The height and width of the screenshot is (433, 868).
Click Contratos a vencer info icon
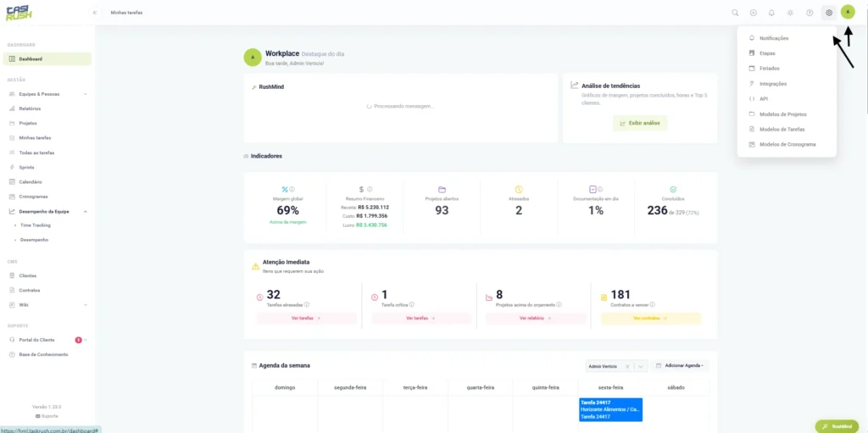pyautogui.click(x=653, y=304)
